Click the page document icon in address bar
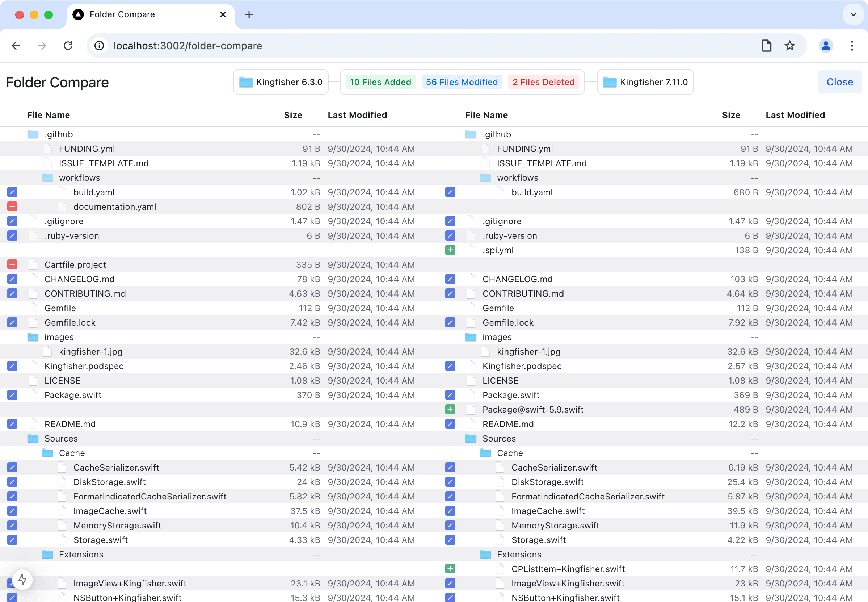868x602 pixels. click(x=766, y=46)
